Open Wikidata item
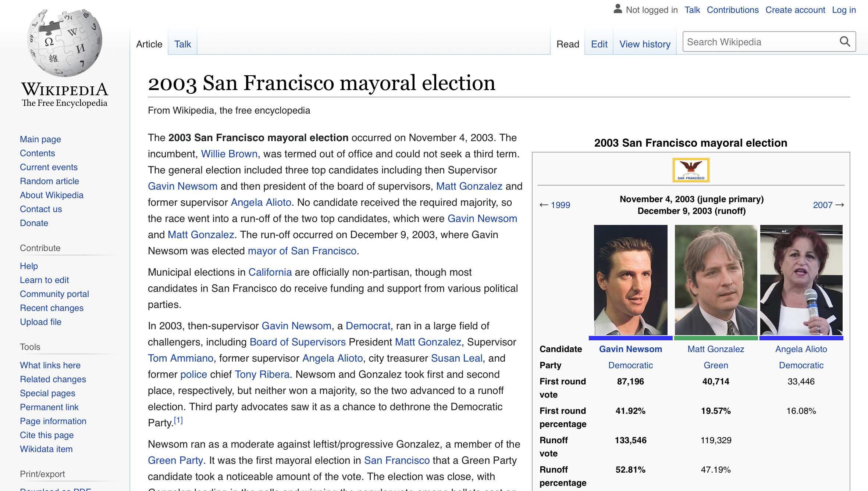 (46, 449)
